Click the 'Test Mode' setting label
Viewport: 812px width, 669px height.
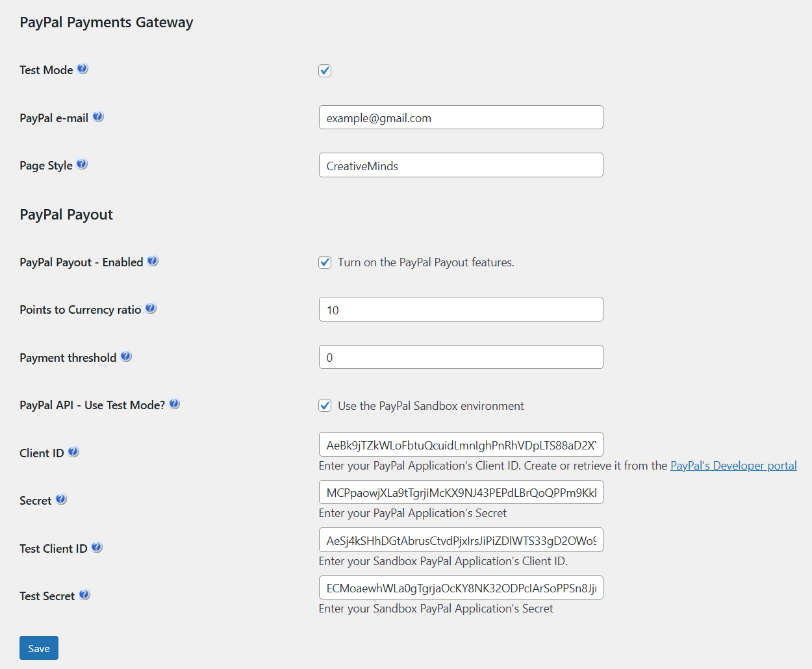pyautogui.click(x=46, y=70)
